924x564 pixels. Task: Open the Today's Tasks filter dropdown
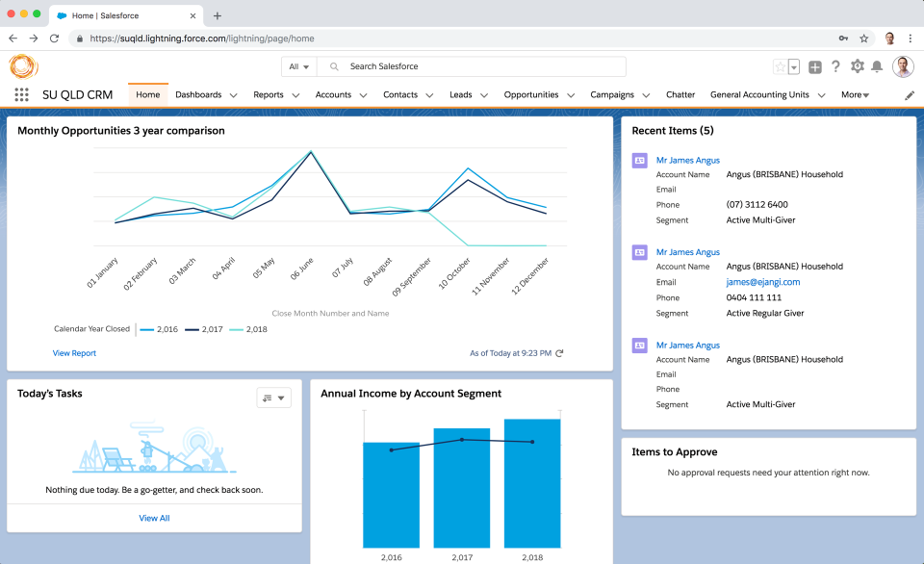click(x=273, y=397)
